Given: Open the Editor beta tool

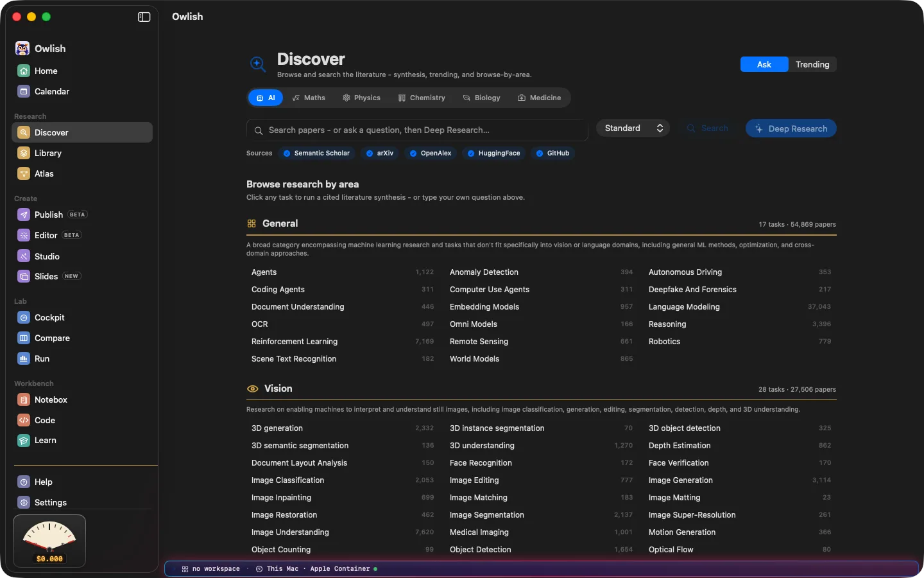Looking at the screenshot, I should click(x=82, y=235).
